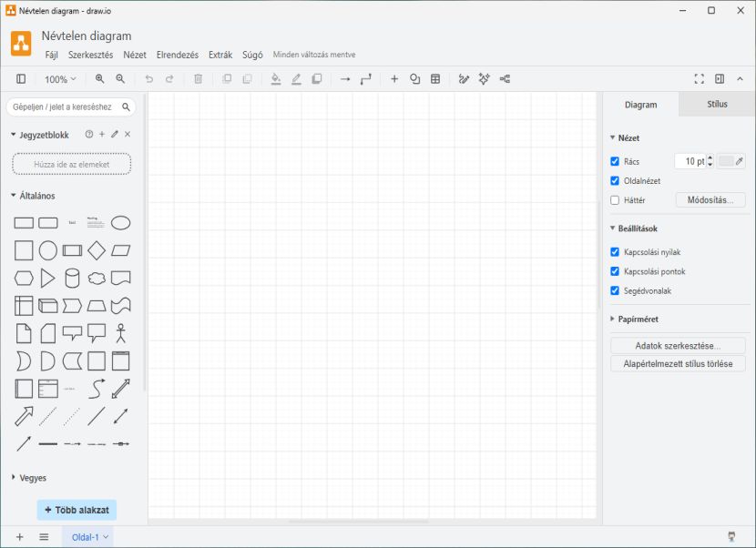Close the Jegyzetblokk scratchpad

128,135
